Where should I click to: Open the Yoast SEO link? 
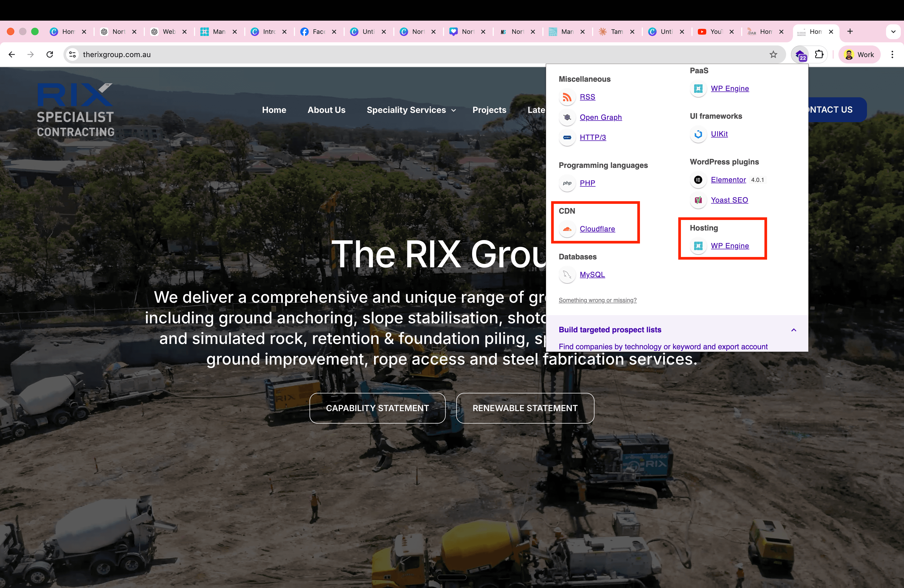coord(729,200)
